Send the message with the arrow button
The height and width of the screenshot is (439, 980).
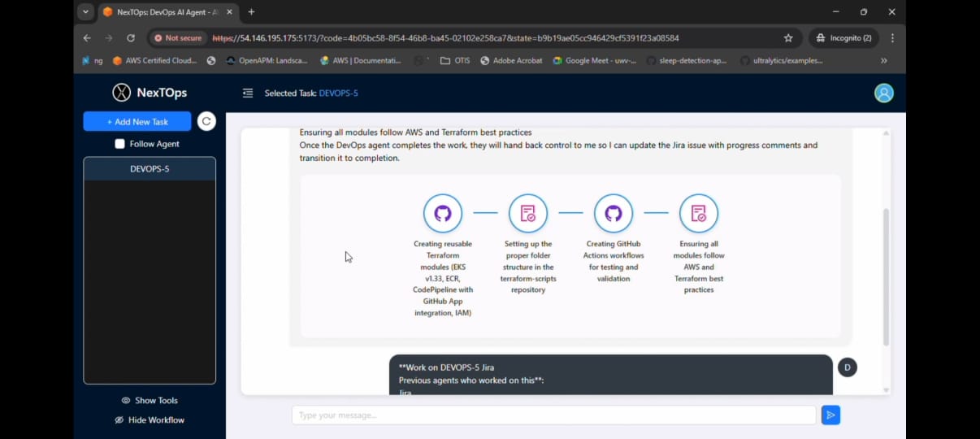pos(830,415)
